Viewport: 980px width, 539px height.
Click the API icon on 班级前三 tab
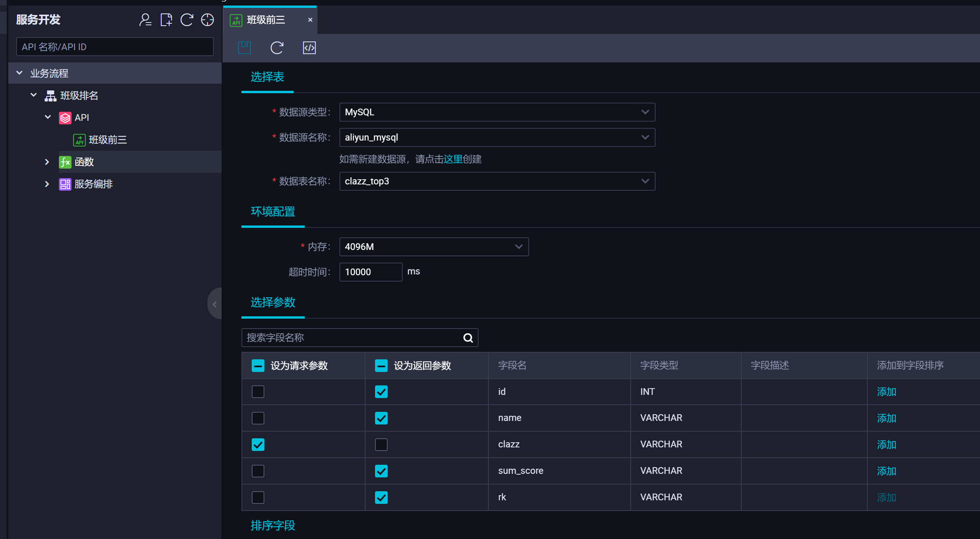[x=236, y=20]
